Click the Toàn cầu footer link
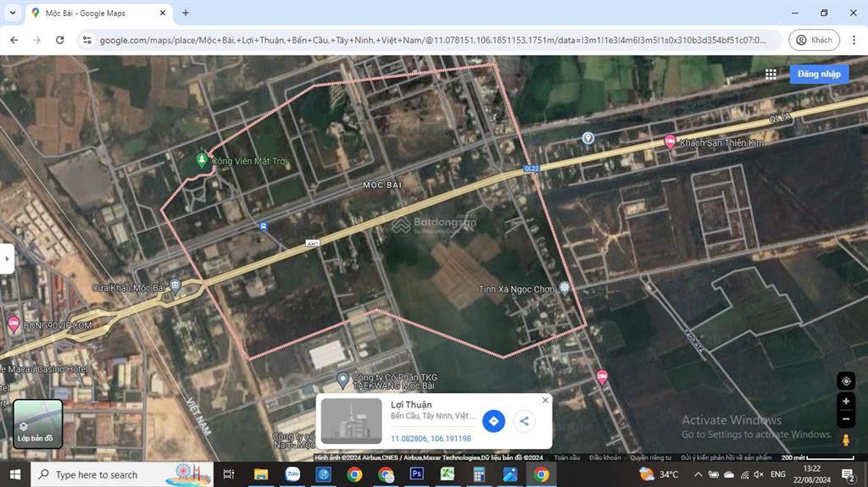Screen dimensions: 868x487 click(x=567, y=457)
